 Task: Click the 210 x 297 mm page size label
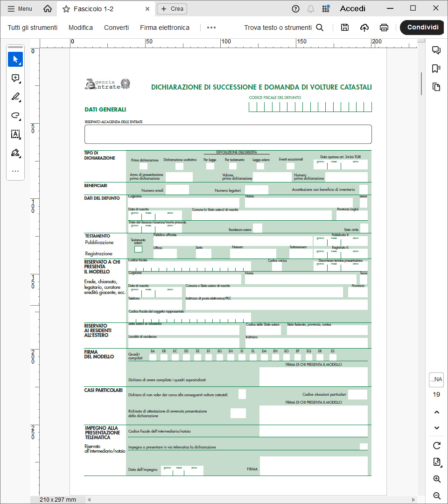(x=58, y=500)
